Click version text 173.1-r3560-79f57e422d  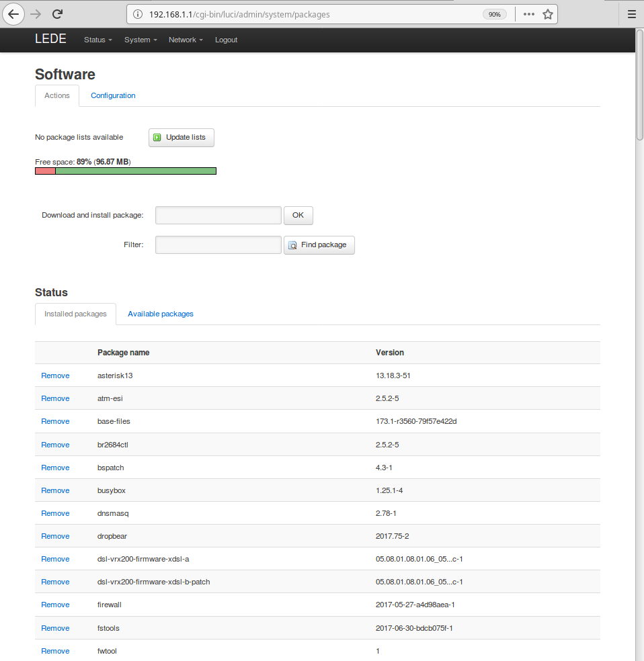tap(416, 421)
